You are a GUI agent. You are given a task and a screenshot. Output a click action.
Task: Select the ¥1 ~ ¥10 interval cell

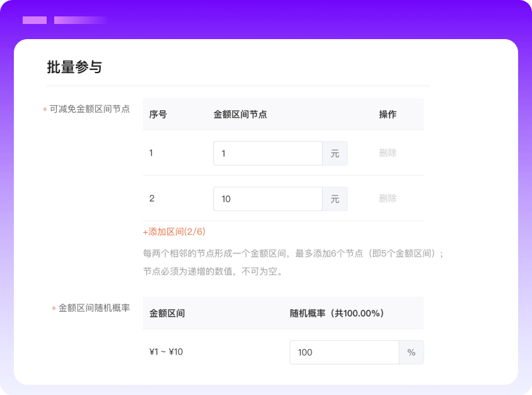tap(166, 352)
